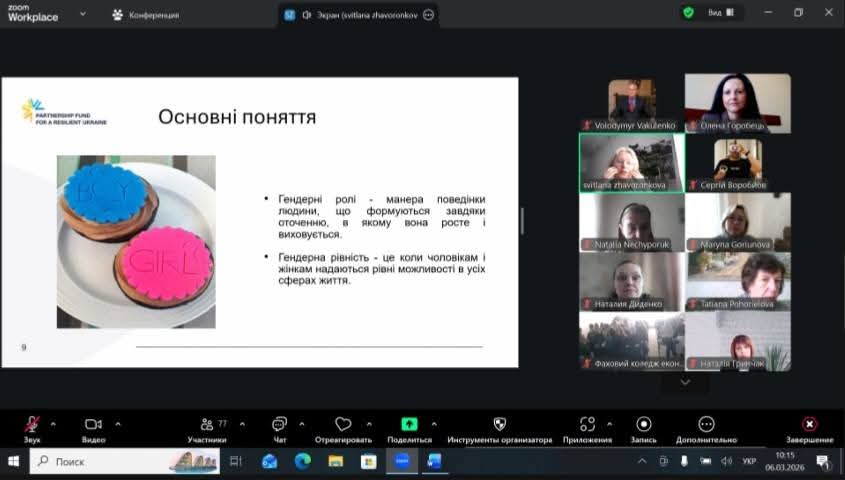Select Олена Горобець video thumbnail
Viewport: 845px width, 480px height.
[x=737, y=102]
